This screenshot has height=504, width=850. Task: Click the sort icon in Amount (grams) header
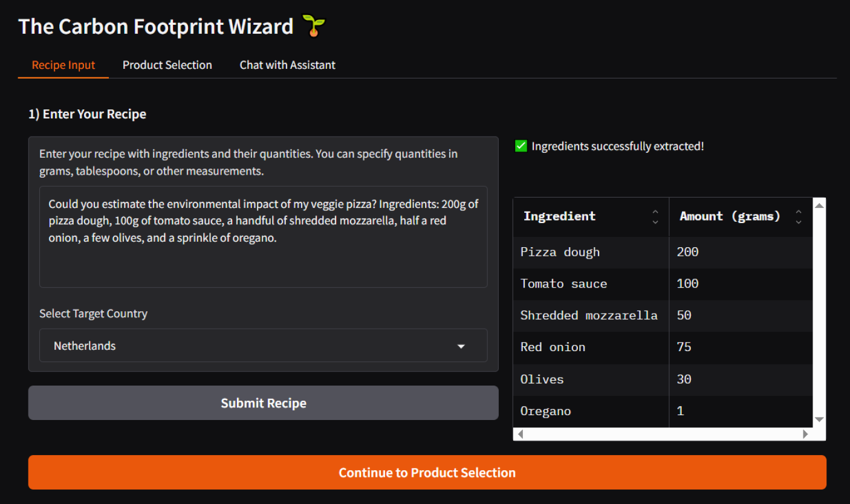(799, 216)
